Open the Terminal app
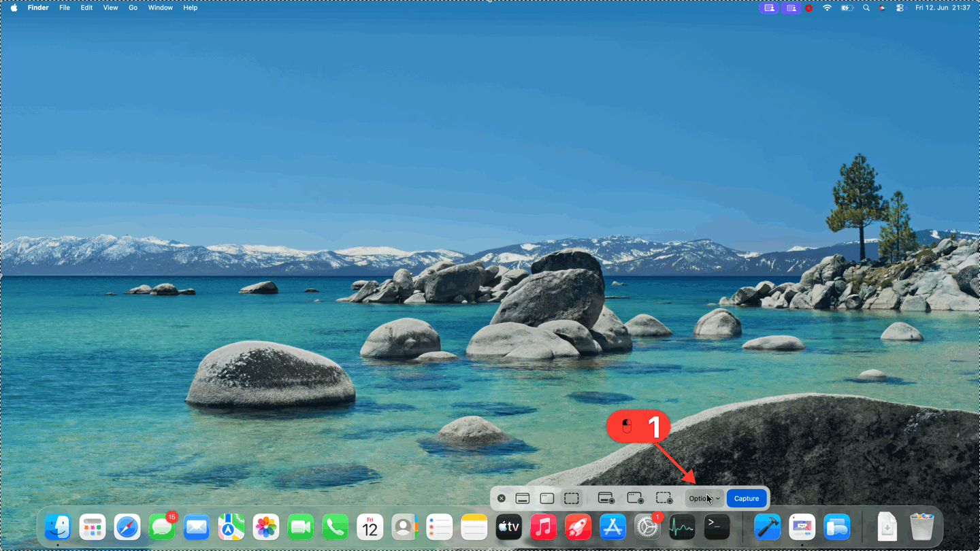Viewport: 980px width, 551px height. pos(717,527)
